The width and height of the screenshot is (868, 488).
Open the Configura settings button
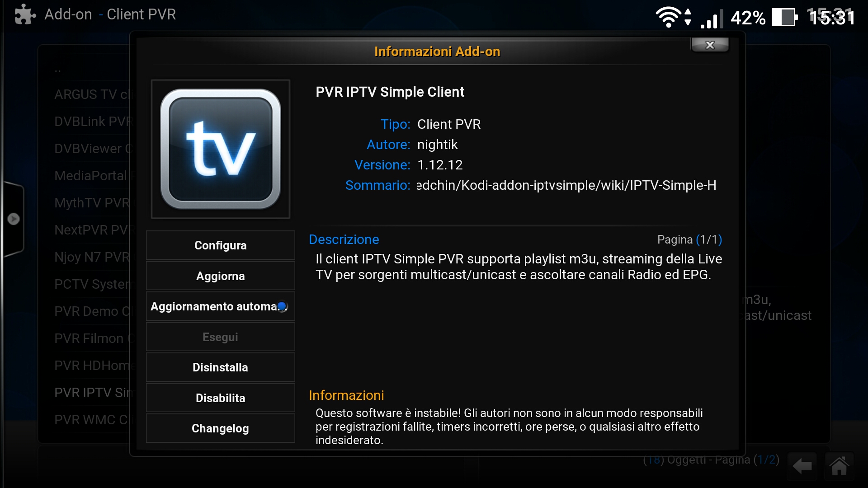pos(221,245)
